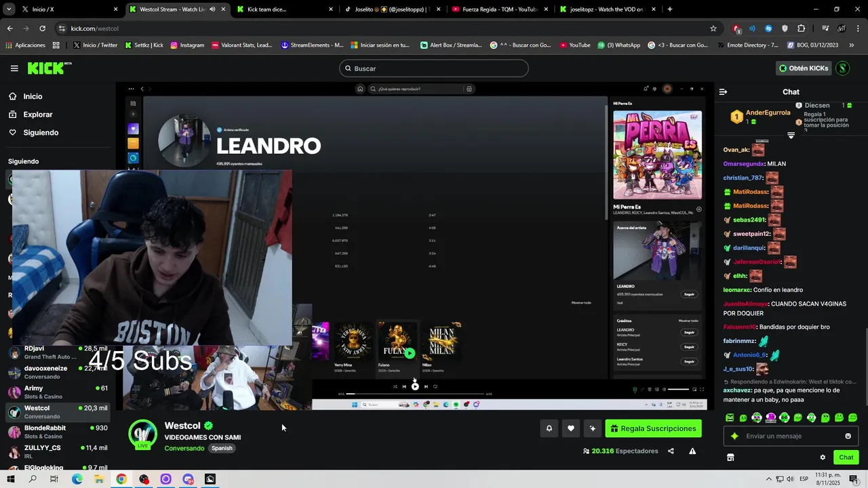Open the (3) WhatsApp bookmark
The height and width of the screenshot is (488, 868).
point(618,45)
